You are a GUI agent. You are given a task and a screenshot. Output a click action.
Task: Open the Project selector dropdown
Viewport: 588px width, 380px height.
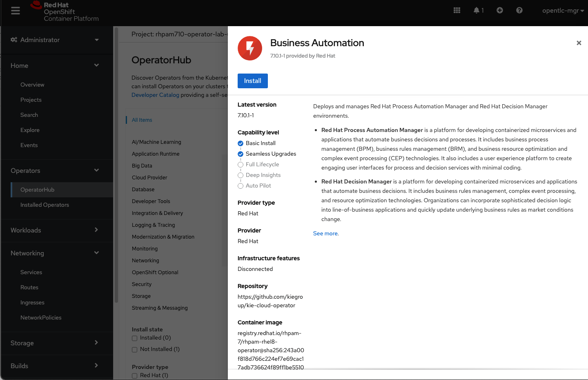tap(179, 34)
